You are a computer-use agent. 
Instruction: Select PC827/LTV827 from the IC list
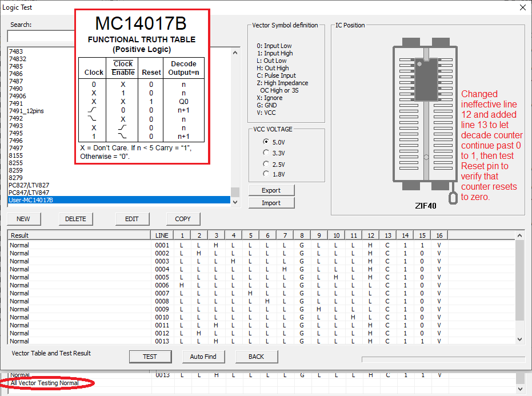[x=29, y=185]
